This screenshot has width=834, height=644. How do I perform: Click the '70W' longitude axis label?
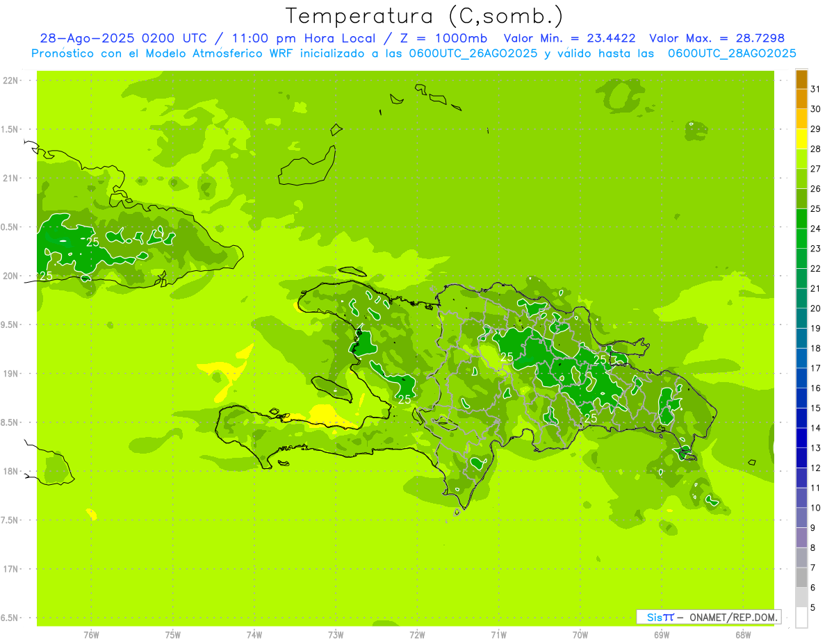point(580,635)
